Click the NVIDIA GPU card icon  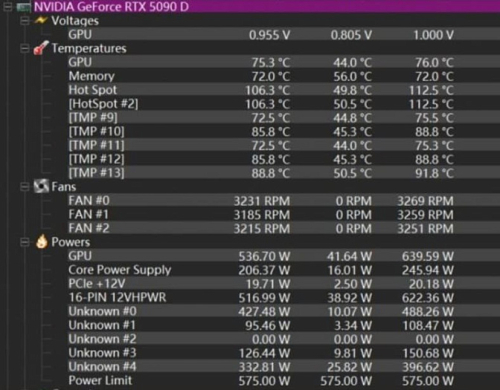[24, 7]
